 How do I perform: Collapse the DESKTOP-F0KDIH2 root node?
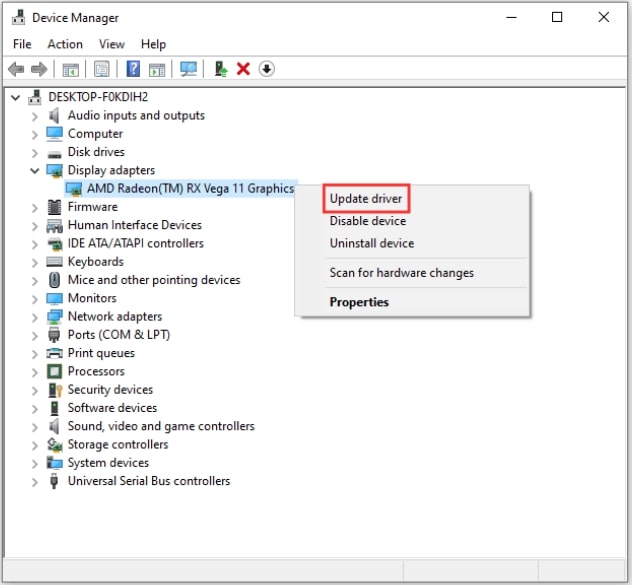15,97
